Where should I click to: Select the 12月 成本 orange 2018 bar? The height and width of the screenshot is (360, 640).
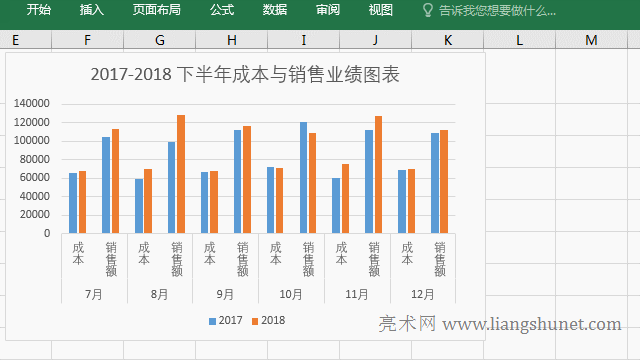[411, 201]
